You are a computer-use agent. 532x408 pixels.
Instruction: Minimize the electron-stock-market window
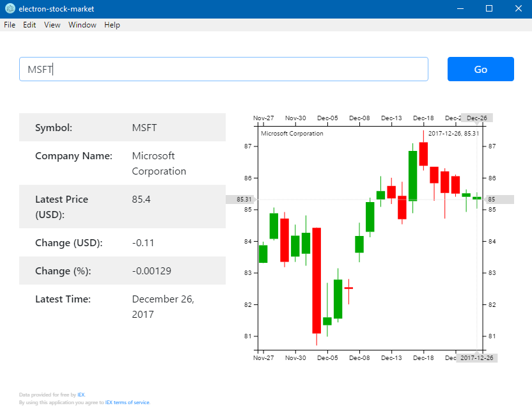tap(460, 9)
